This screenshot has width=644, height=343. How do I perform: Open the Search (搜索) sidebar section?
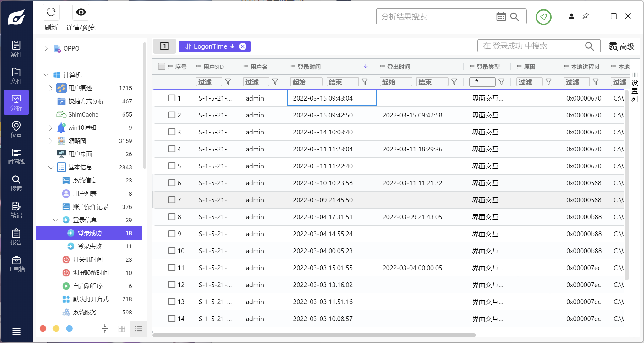(16, 183)
